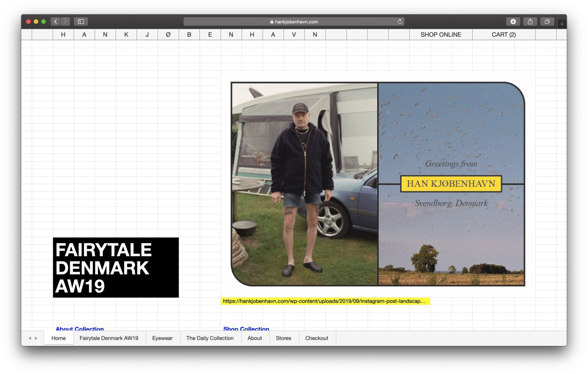Viewport: 588px width, 374px height.
Task: Close the Safari window with red button
Action: click(x=28, y=22)
